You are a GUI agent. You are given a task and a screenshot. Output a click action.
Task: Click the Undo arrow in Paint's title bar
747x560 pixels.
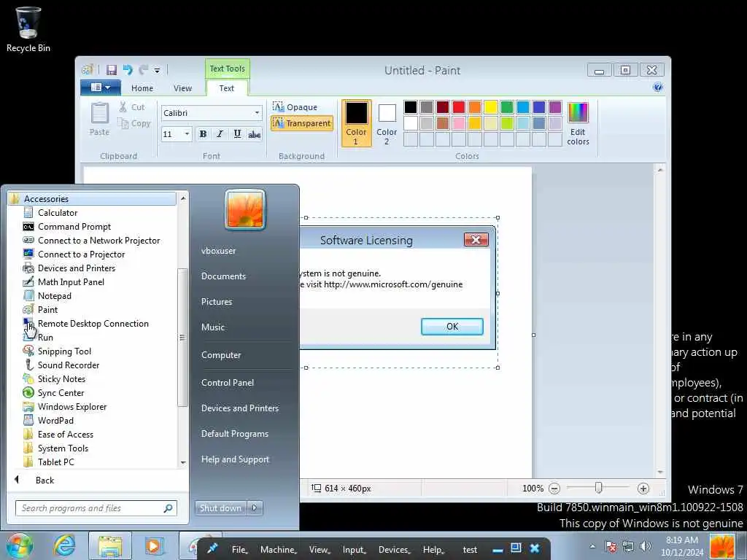pos(128,70)
